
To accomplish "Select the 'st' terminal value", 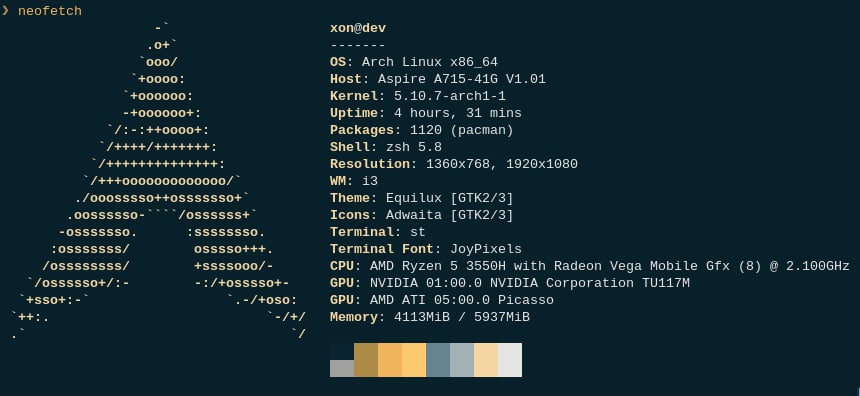I will click(418, 232).
